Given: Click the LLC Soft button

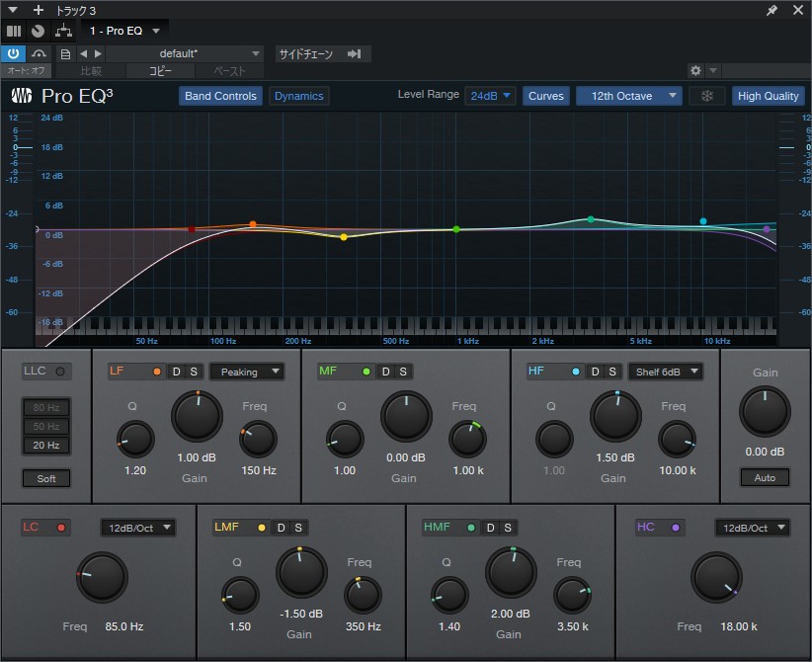Looking at the screenshot, I should pos(46,478).
